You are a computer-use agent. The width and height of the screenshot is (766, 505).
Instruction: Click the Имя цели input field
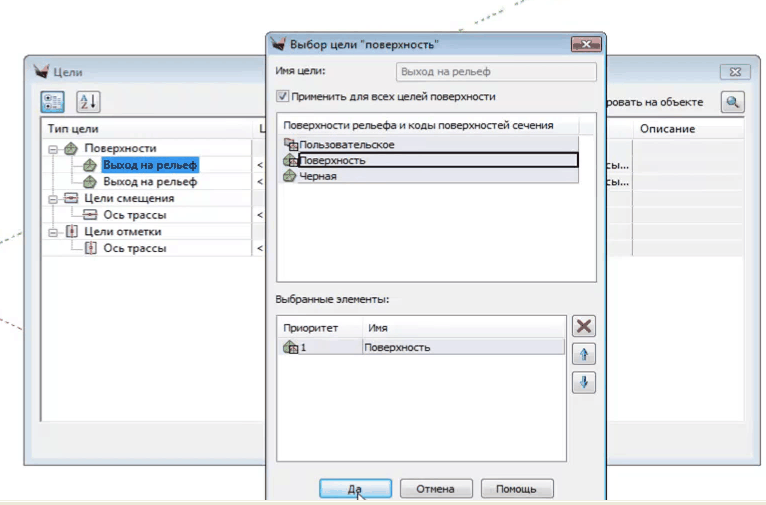click(x=495, y=72)
